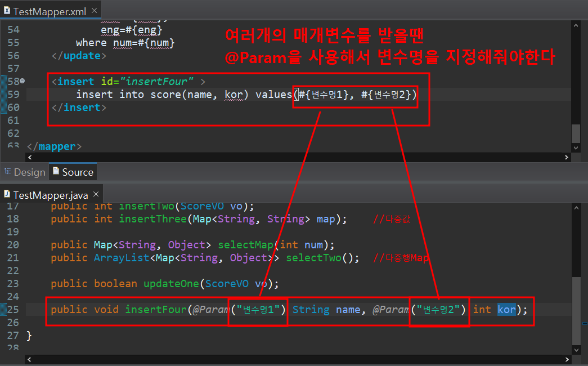The width and height of the screenshot is (588, 366).
Task: Click insertFour method name on line 25
Action: tap(156, 309)
